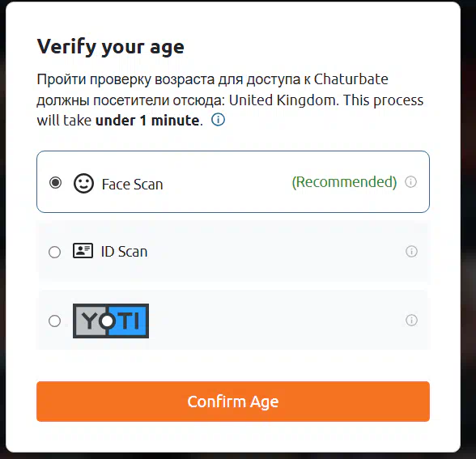
Task: Show info for the ID Scan option
Action: 411,251
